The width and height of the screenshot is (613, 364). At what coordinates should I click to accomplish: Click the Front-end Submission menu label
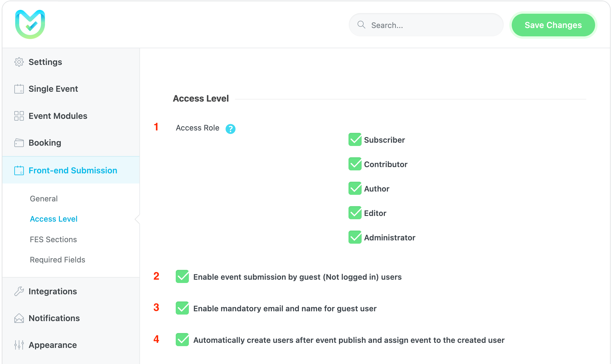pos(73,170)
